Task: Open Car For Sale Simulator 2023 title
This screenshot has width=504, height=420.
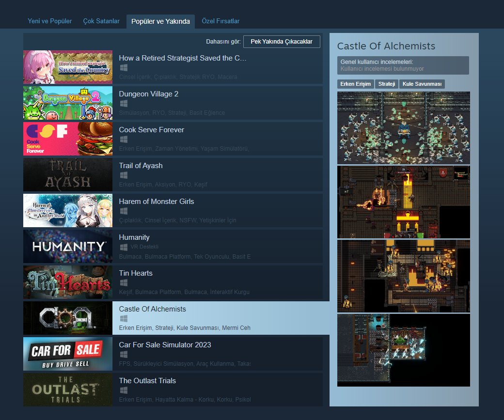Action: tap(165, 345)
